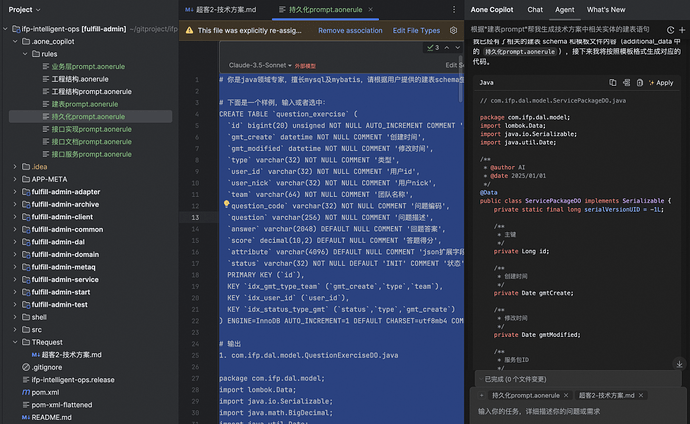Open Claude-3.5-Sonnet model dropdown
The width and height of the screenshot is (690, 424).
pos(260,66)
